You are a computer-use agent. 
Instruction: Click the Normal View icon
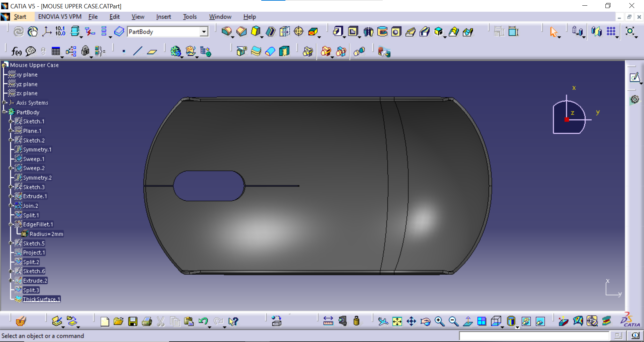click(x=468, y=321)
